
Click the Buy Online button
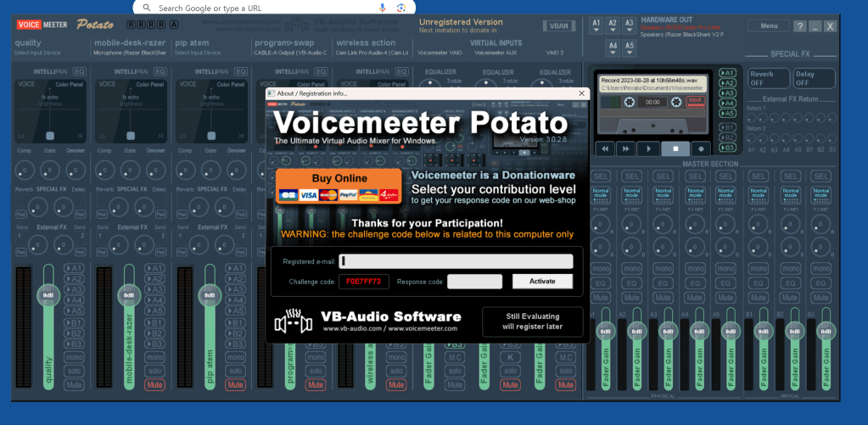339,186
